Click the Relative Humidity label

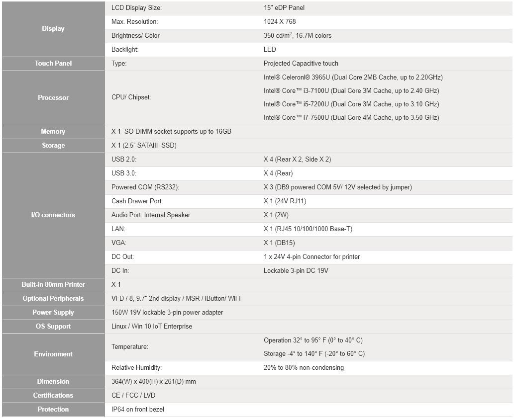coord(137,368)
